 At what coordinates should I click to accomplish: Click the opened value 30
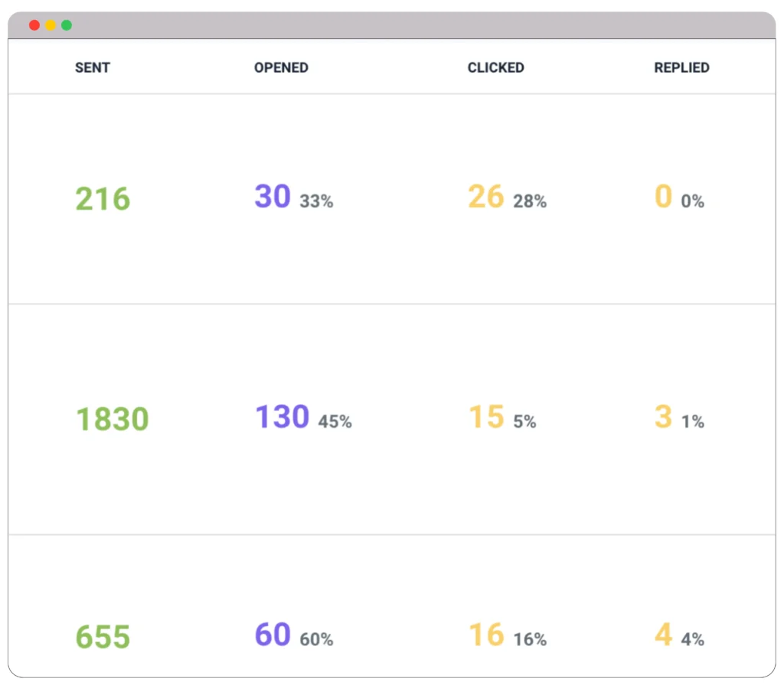[x=272, y=196]
